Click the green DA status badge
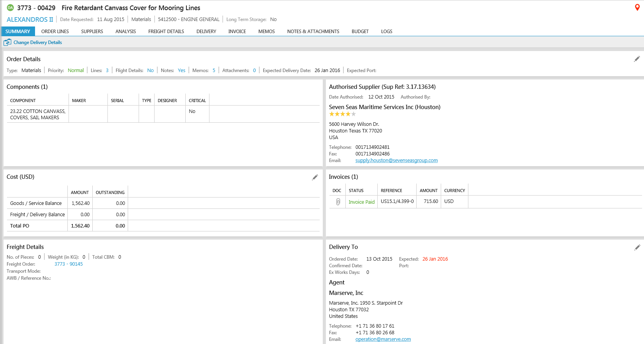Screen dimensions: 644x344 pyautogui.click(x=10, y=8)
